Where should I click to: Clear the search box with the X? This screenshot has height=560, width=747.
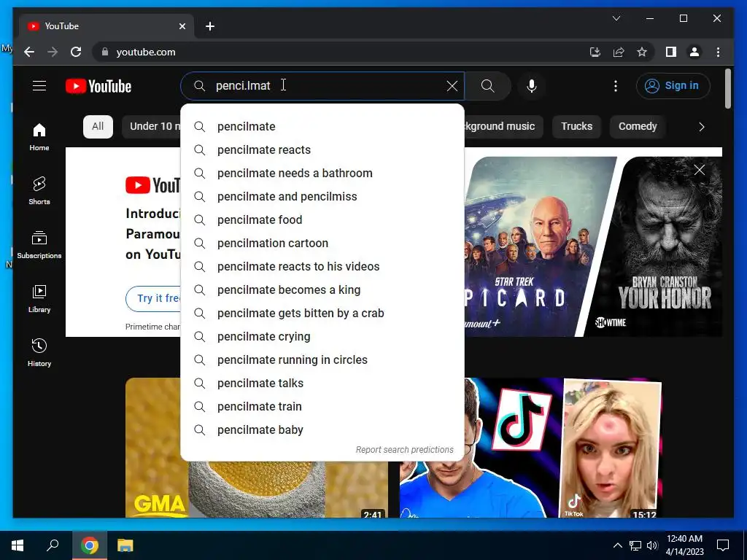click(x=452, y=86)
